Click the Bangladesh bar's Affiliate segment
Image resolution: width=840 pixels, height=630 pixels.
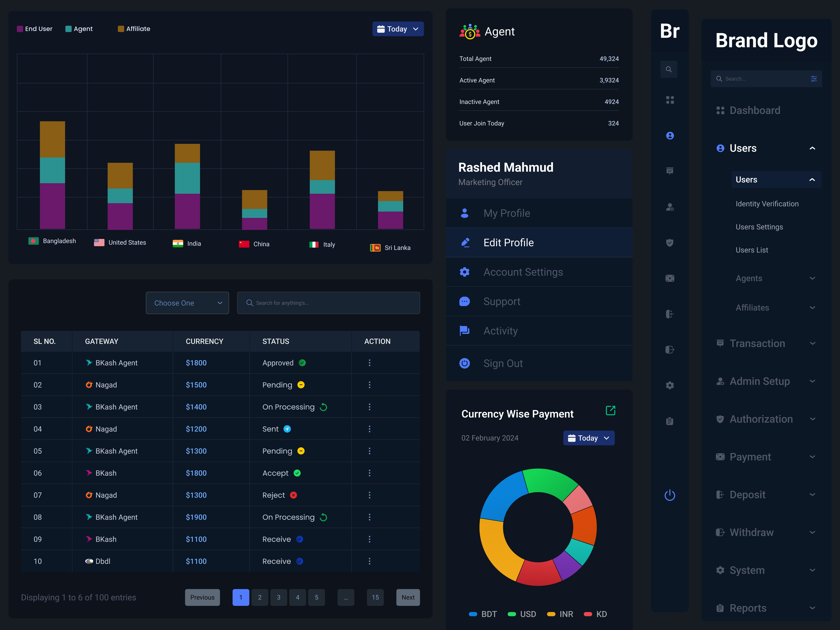pos(52,139)
